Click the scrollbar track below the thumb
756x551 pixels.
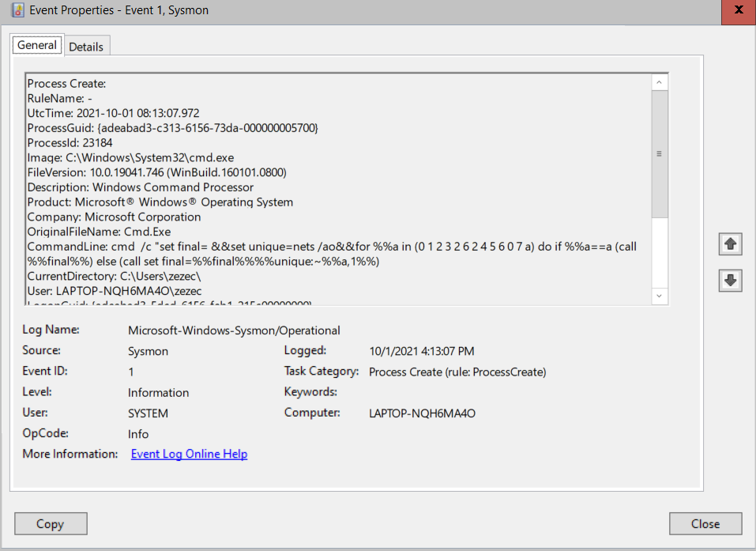(659, 252)
